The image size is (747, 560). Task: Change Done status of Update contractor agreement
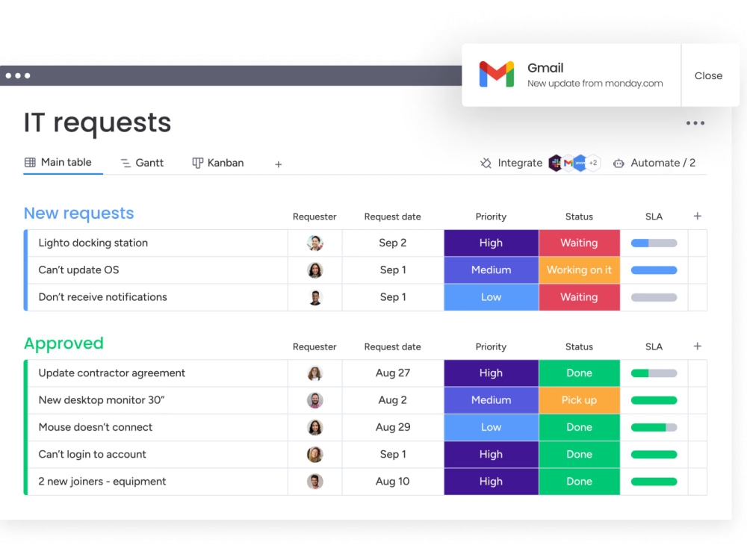pos(580,373)
